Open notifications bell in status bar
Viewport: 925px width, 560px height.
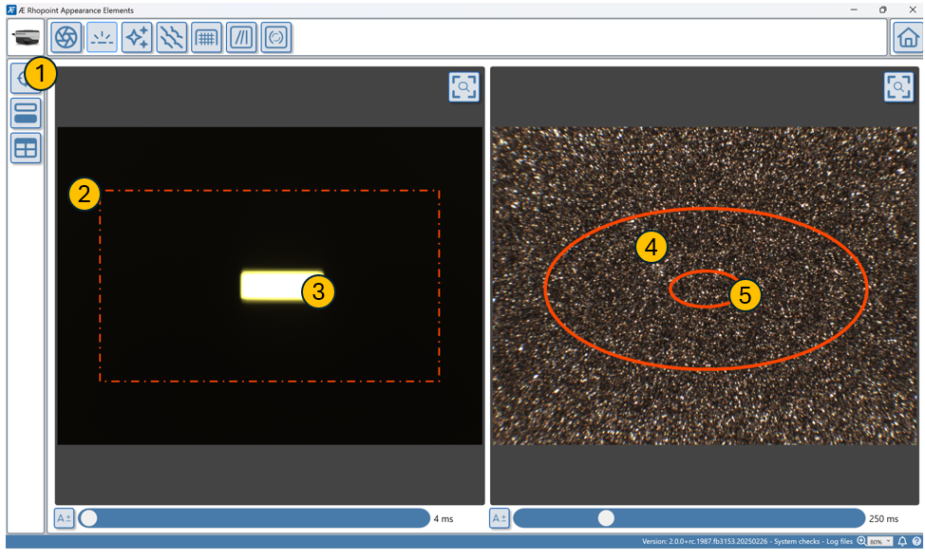tap(902, 542)
